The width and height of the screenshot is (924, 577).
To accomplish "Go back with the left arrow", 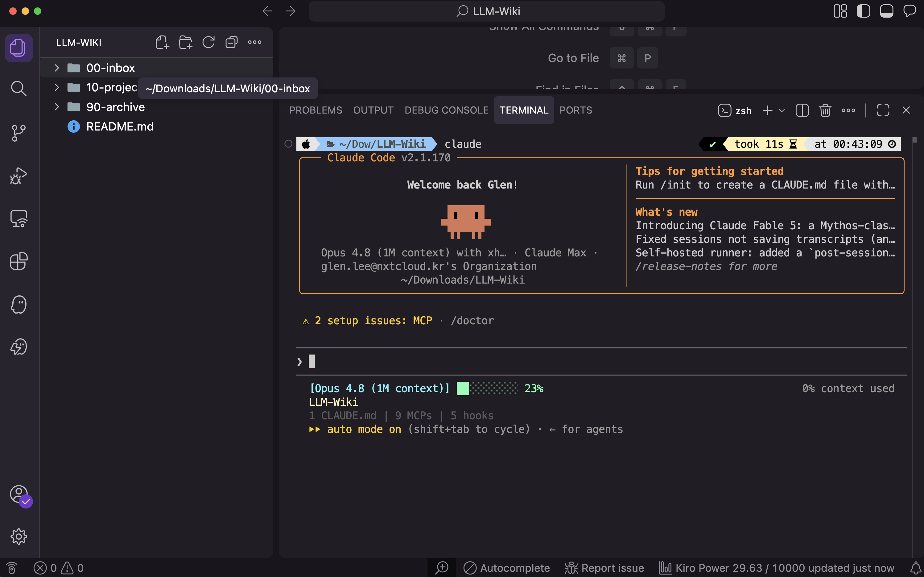I will 267,11.
